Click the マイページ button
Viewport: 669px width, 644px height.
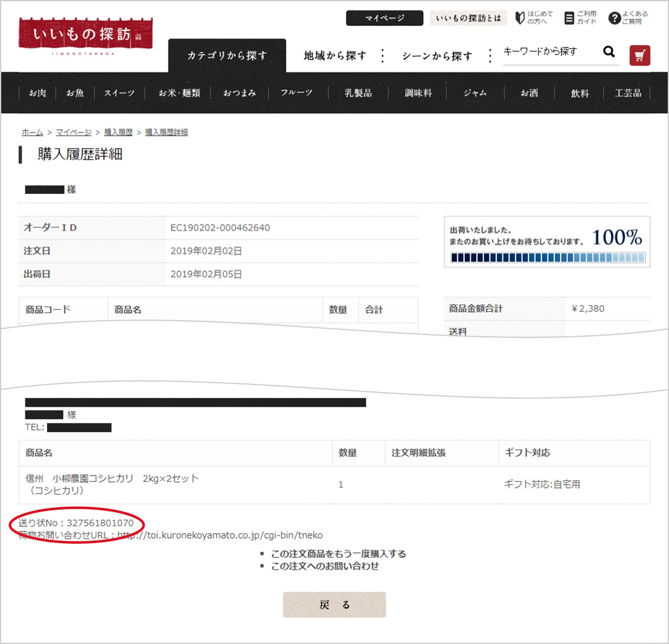click(x=384, y=18)
